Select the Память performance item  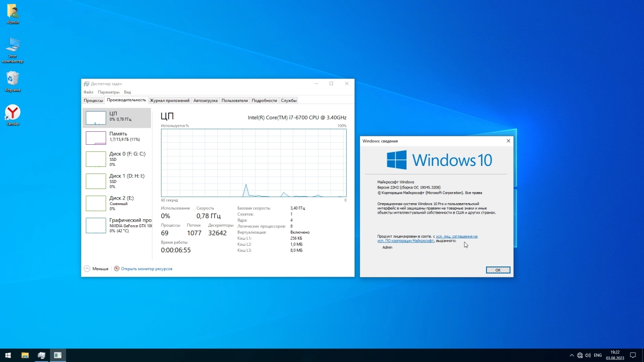117,137
